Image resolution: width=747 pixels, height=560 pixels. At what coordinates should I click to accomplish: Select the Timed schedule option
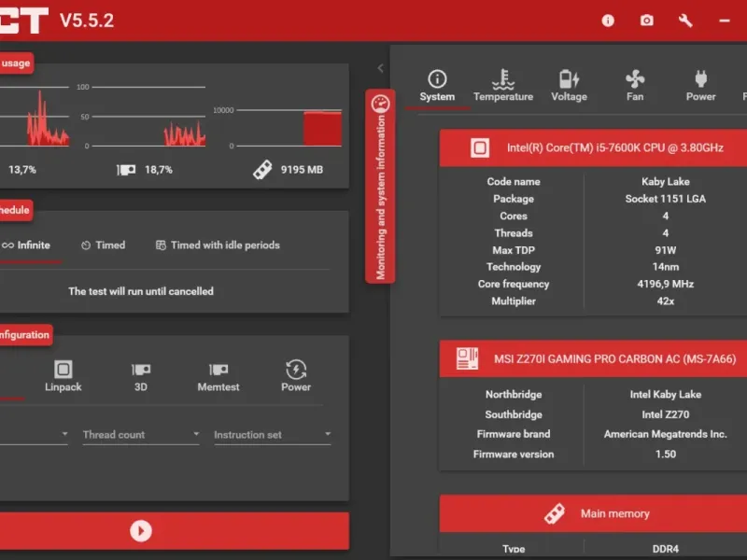(x=103, y=245)
